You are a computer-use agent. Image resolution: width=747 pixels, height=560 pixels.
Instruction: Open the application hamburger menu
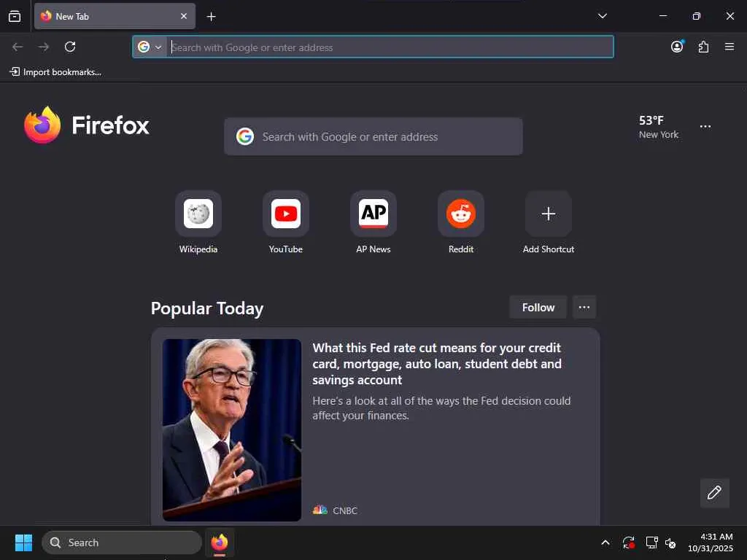(x=729, y=47)
